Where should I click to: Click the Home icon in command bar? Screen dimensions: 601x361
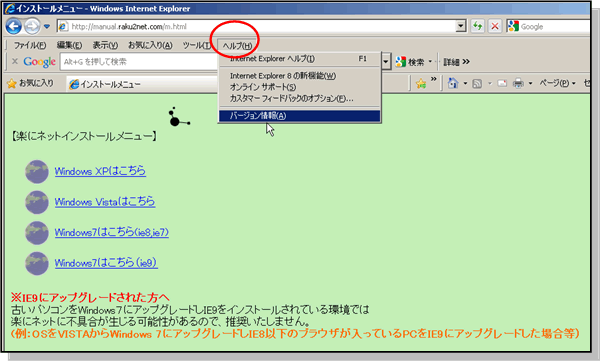click(453, 83)
